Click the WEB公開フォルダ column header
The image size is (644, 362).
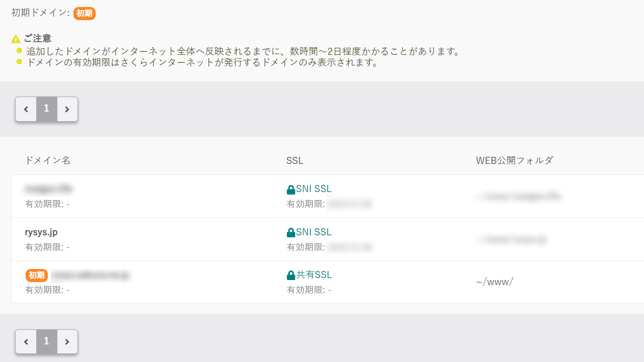point(515,160)
